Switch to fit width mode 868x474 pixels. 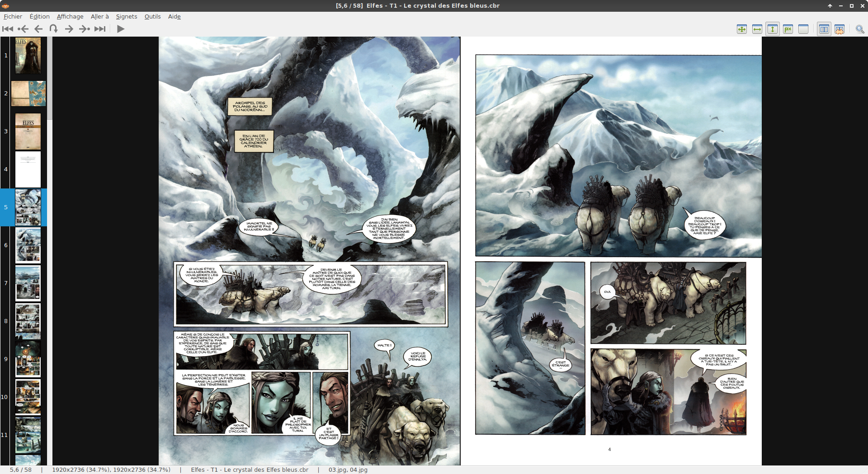pos(757,29)
